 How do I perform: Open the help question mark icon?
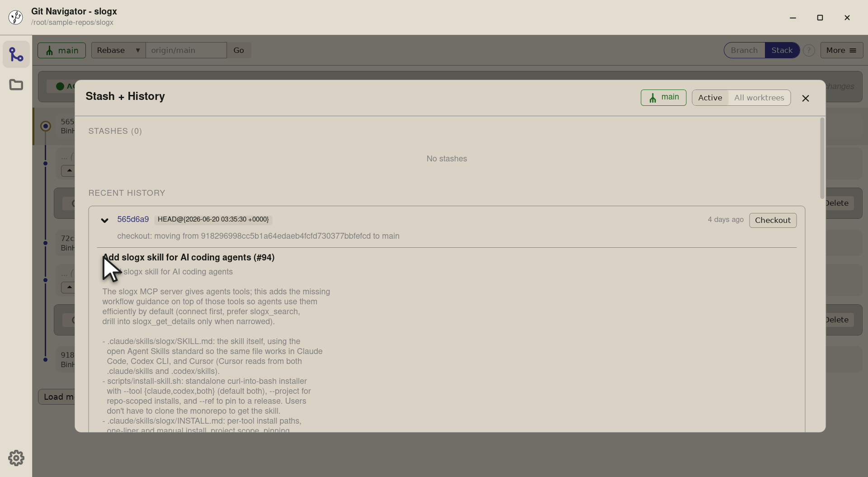[809, 50]
